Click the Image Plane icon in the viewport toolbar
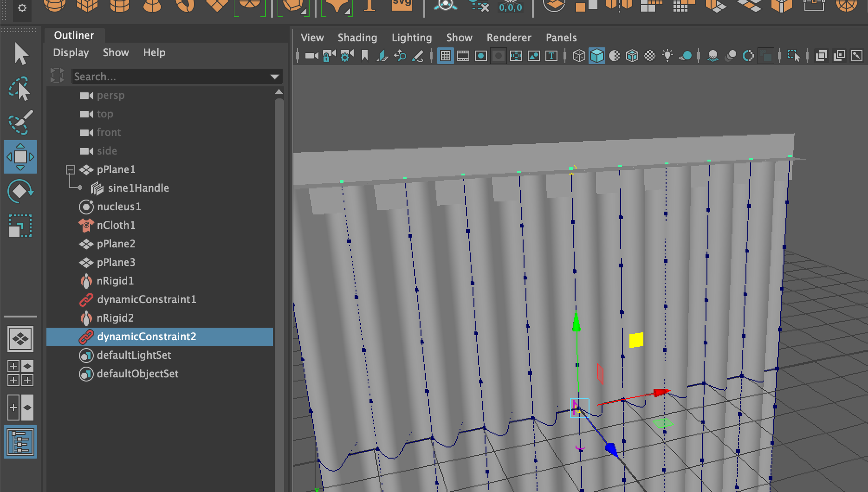This screenshot has width=868, height=492. pyautogui.click(x=382, y=56)
